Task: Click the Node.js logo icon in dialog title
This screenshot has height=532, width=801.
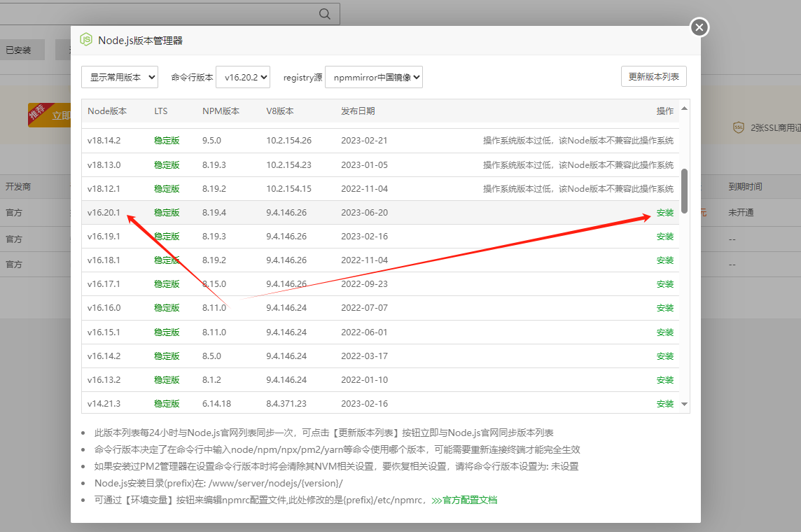Action: [x=86, y=40]
